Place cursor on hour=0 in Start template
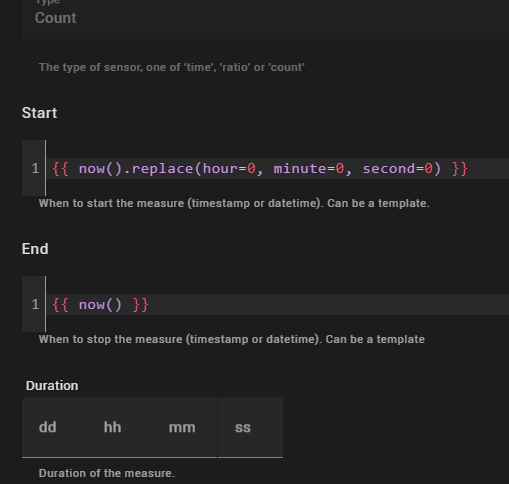 (x=229, y=169)
